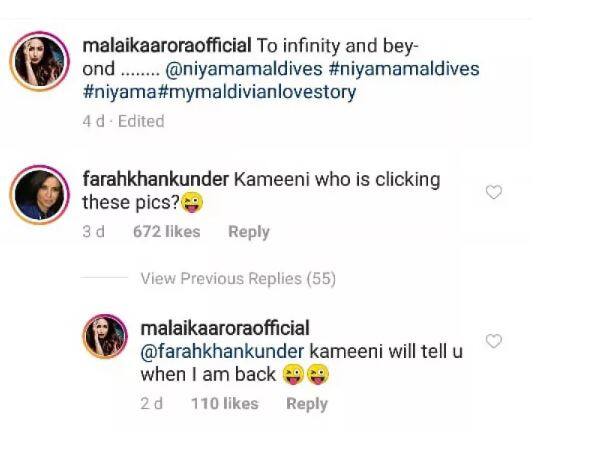
Task: Like malaikaaroraofficial's reply with the heart
Action: click(493, 341)
